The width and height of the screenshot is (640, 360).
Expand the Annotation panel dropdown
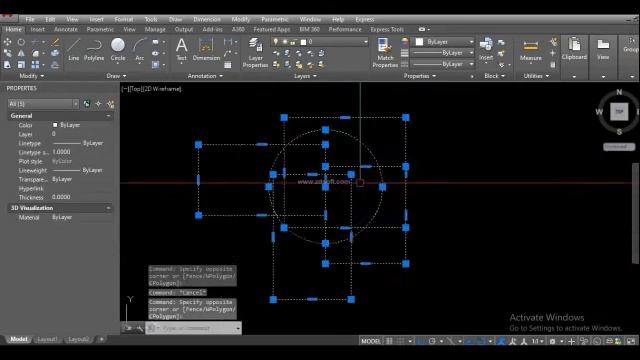coord(205,76)
